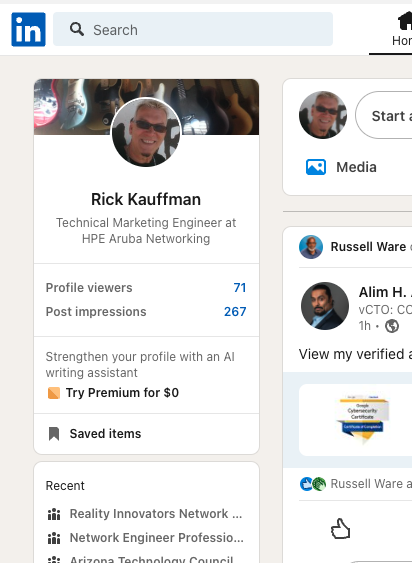Open the Google Cybersecurity Certificate badge image
Image resolution: width=412 pixels, height=563 pixels.
[x=362, y=419]
